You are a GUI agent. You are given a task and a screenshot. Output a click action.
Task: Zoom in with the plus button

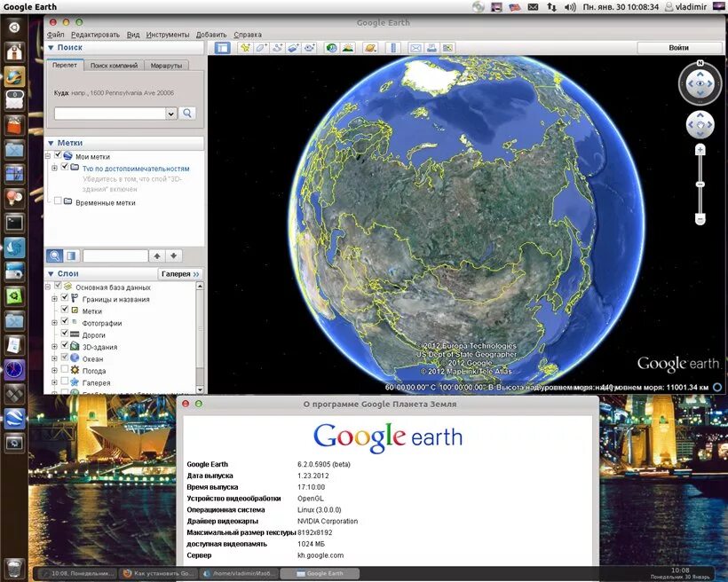(700, 149)
